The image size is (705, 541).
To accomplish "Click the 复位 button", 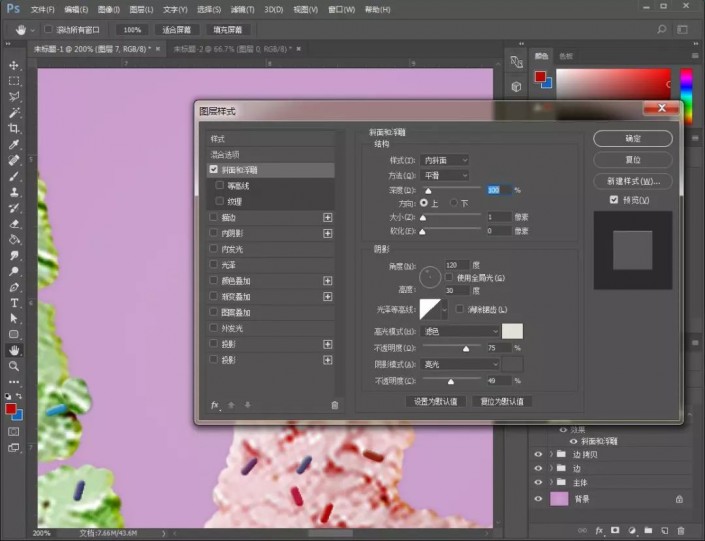I will pos(633,160).
